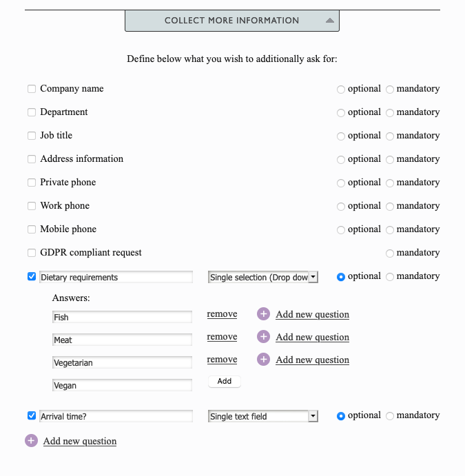
Task: Click the bottom purple plus icon below Arrival time
Action: 31,441
